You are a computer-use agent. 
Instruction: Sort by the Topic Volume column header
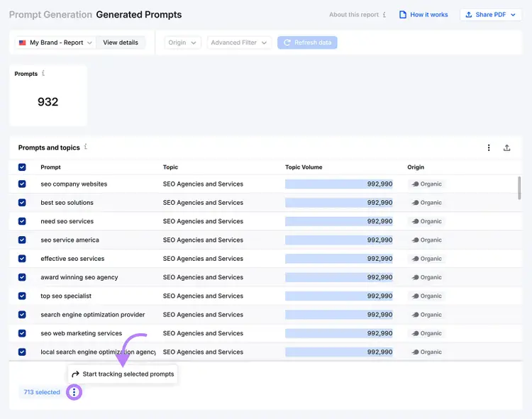(x=304, y=167)
